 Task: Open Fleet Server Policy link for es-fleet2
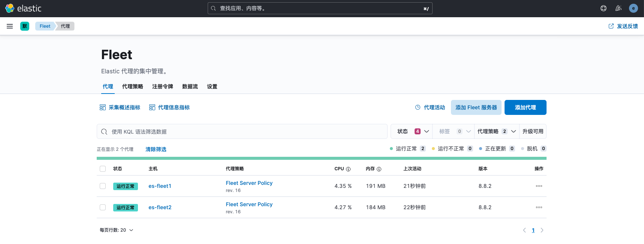pos(249,204)
